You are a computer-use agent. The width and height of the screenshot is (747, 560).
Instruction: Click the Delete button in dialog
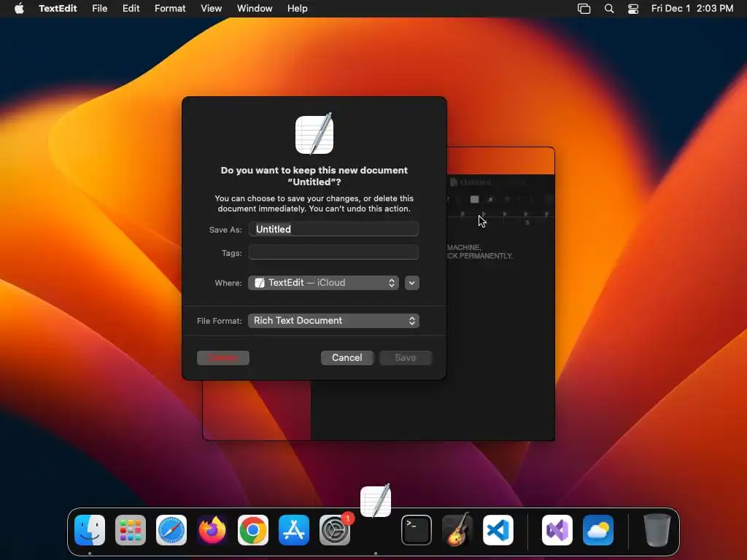click(223, 357)
